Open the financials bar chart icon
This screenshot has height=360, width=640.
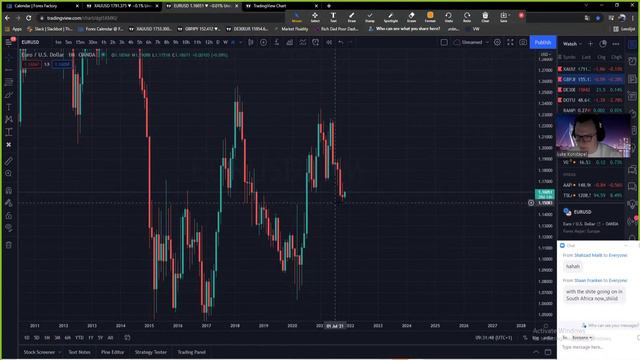pos(290,42)
